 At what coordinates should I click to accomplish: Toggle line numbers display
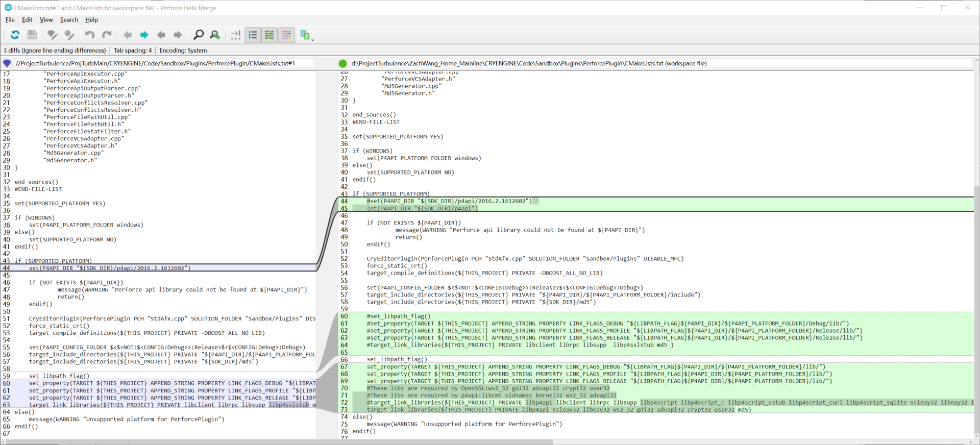(253, 35)
